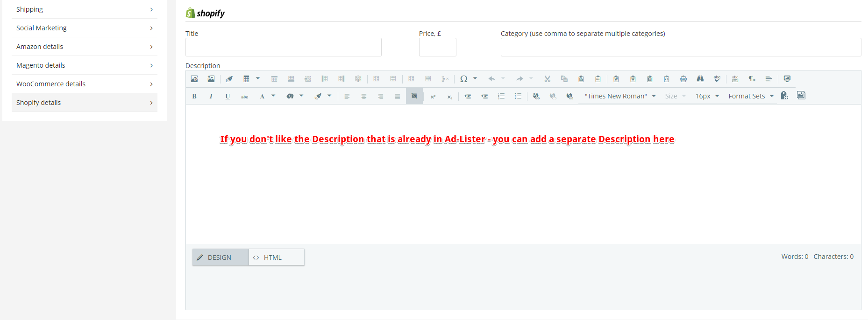Screen dimensions: 868x320
Task: Open the Format Sets dropdown
Action: coord(751,96)
